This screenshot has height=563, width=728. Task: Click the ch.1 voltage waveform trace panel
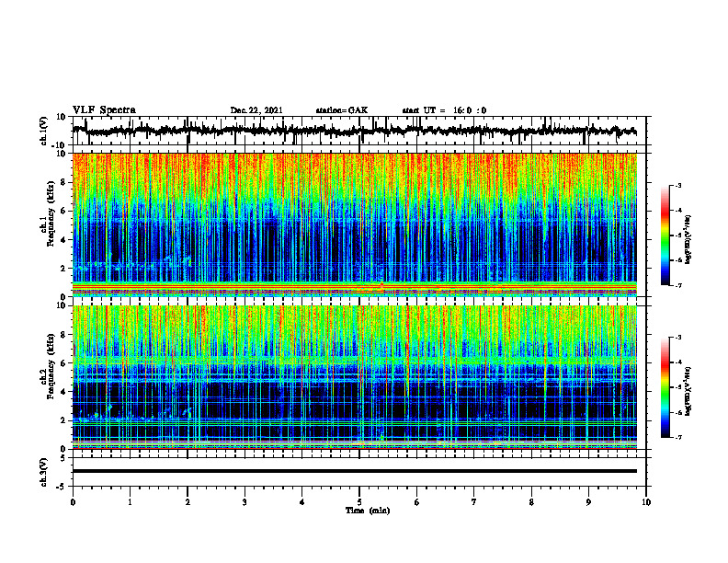(x=359, y=131)
